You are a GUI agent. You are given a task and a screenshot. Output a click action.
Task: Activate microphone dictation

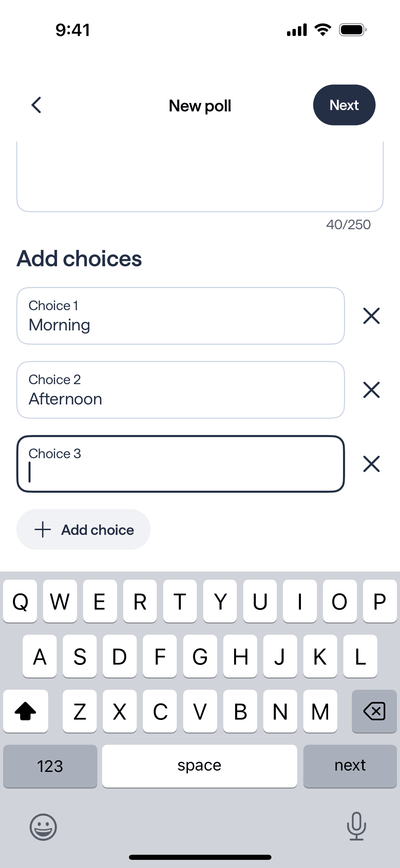(356, 826)
